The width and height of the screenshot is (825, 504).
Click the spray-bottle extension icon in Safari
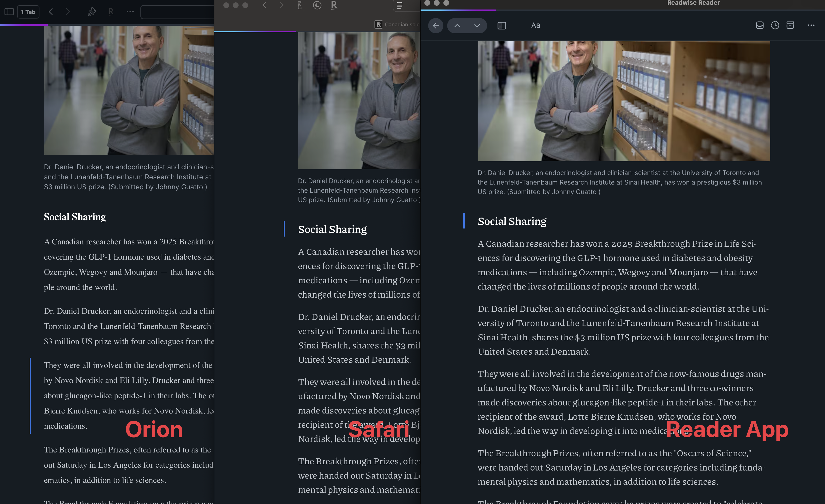[x=300, y=5]
